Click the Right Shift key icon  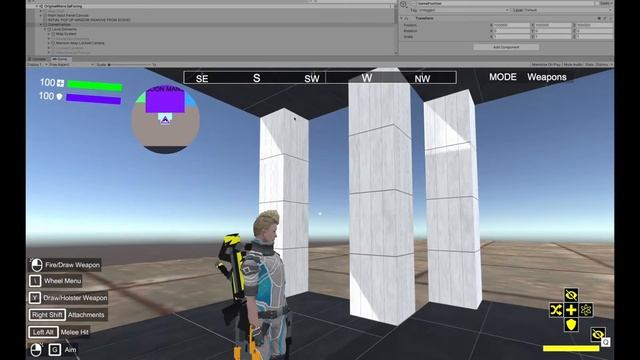point(47,315)
